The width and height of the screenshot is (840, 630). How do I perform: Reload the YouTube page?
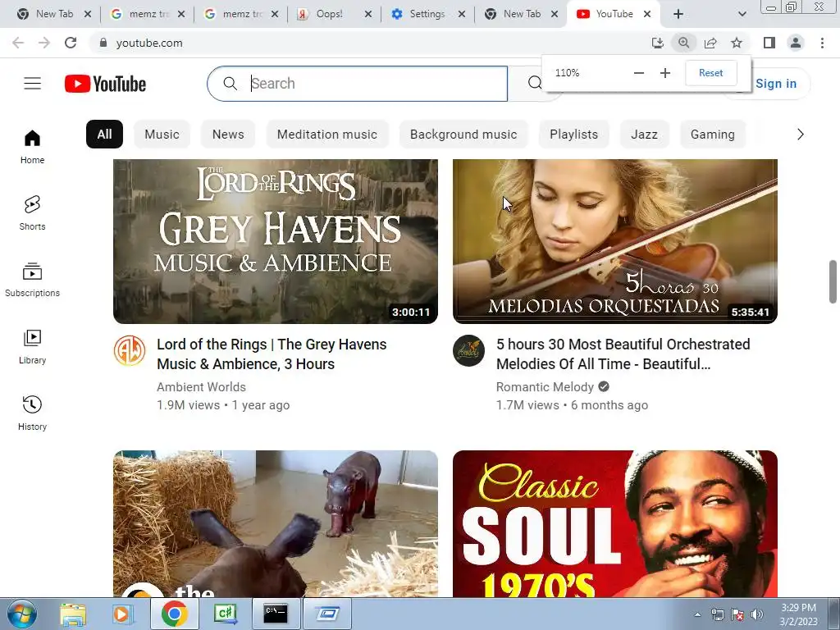[x=71, y=43]
